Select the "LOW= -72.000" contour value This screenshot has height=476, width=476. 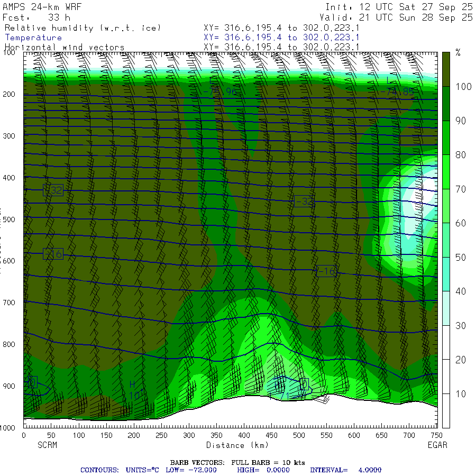tap(191, 470)
